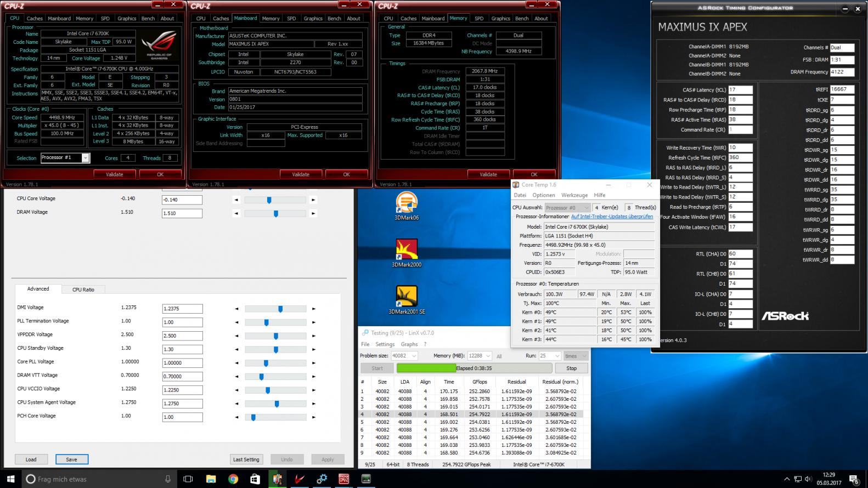Click the red checkmark taskbar icon
868x488 pixels.
(x=300, y=479)
